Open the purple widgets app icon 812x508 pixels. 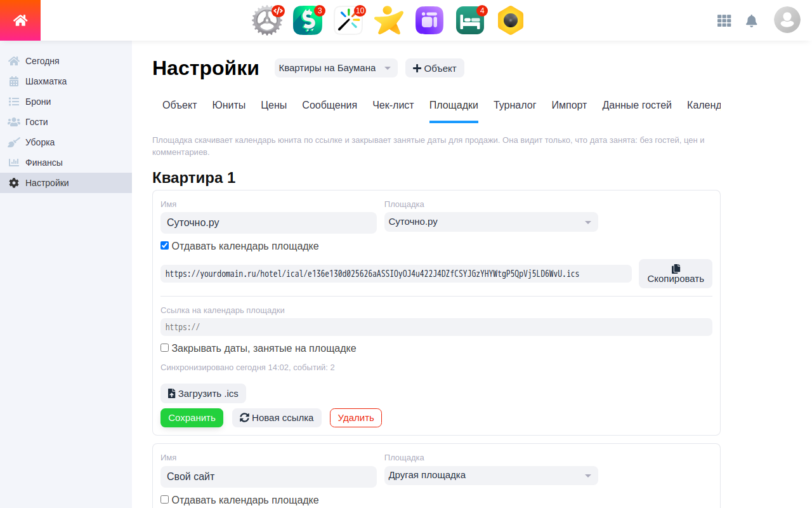coord(429,20)
